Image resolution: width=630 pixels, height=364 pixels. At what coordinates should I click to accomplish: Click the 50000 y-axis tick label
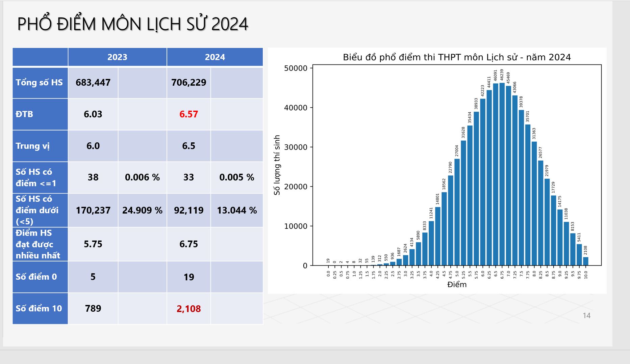coord(296,68)
